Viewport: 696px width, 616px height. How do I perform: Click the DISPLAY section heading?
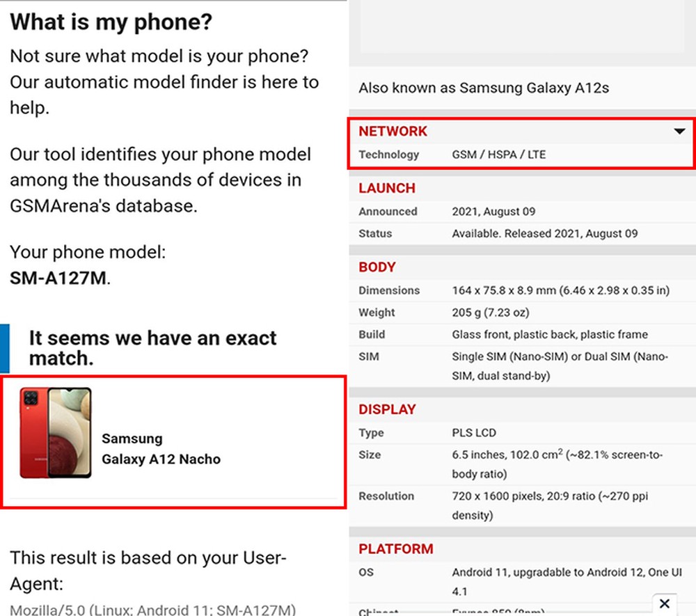point(388,409)
